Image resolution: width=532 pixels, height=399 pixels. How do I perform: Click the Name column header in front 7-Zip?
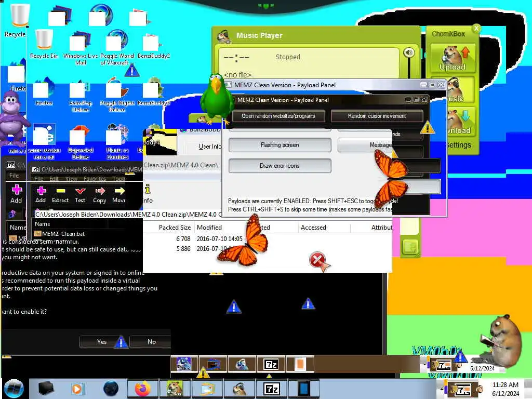(43, 224)
